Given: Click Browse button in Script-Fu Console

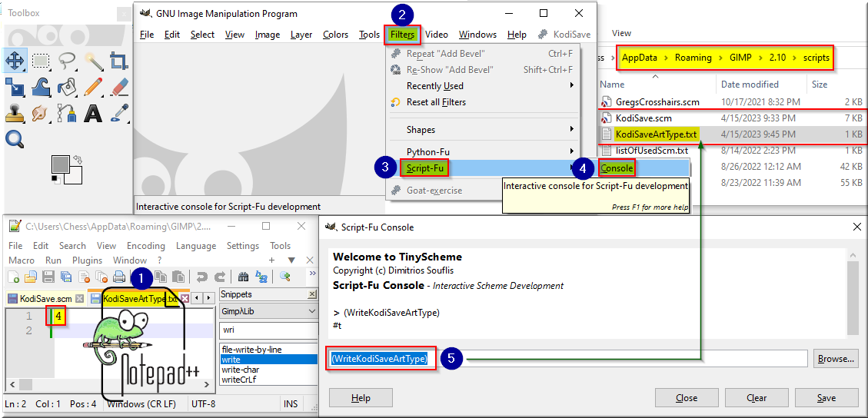Looking at the screenshot, I should [x=836, y=359].
